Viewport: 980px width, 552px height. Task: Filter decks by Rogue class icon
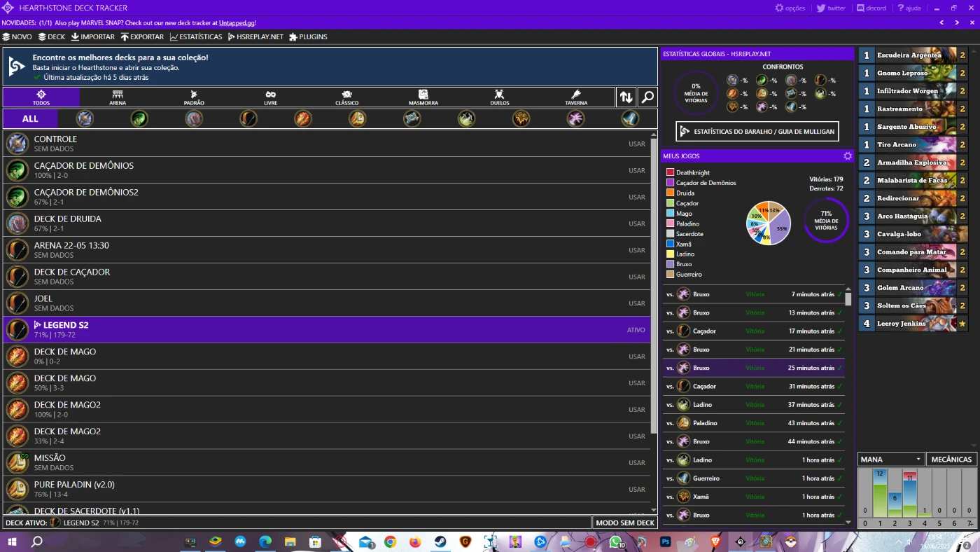point(467,118)
